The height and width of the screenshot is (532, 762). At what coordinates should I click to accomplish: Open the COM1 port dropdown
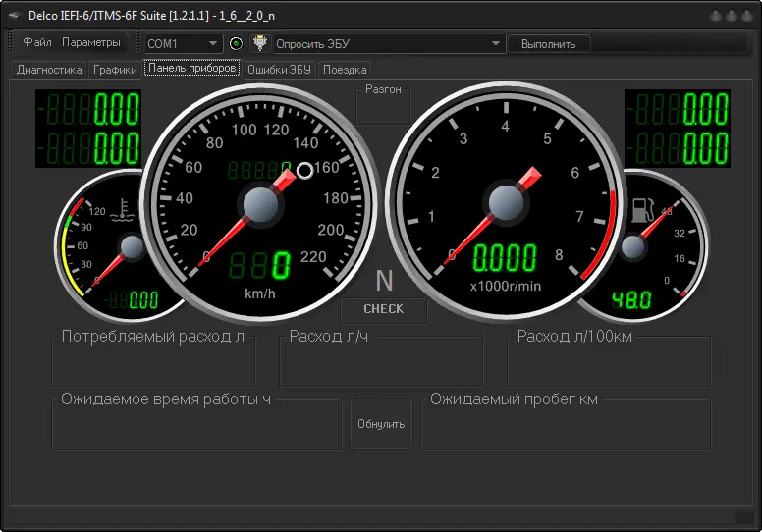pyautogui.click(x=184, y=44)
